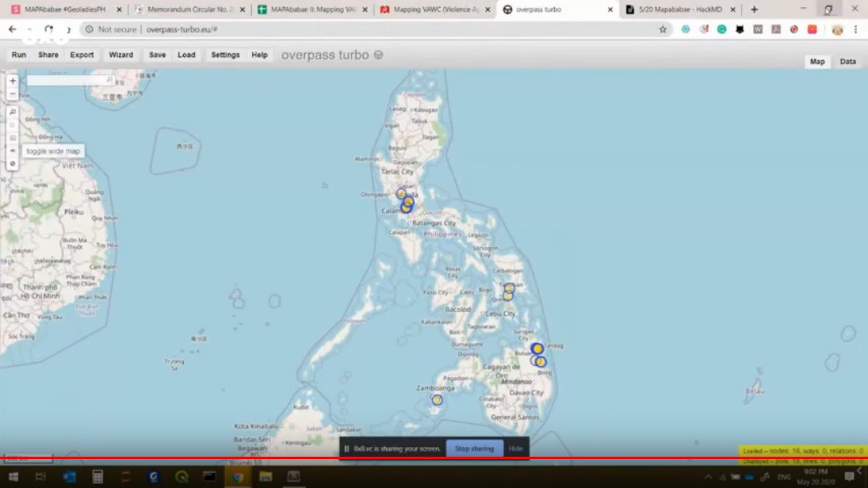Click the green Grammarly extension icon
Image resolution: width=868 pixels, height=488 pixels.
pos(721,30)
